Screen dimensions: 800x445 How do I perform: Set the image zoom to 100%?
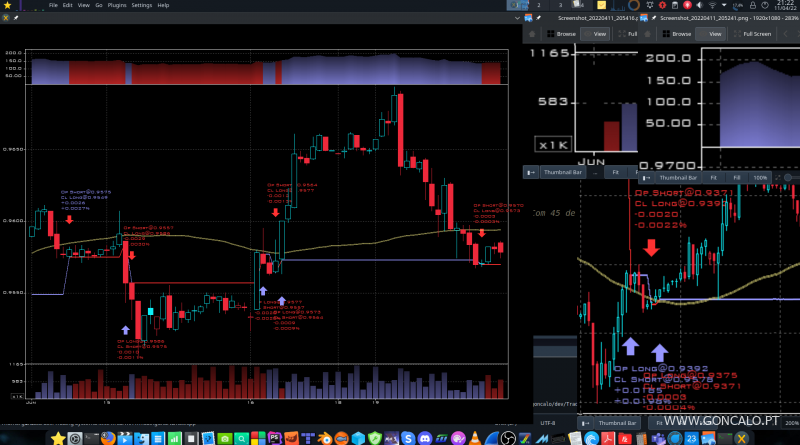760,177
